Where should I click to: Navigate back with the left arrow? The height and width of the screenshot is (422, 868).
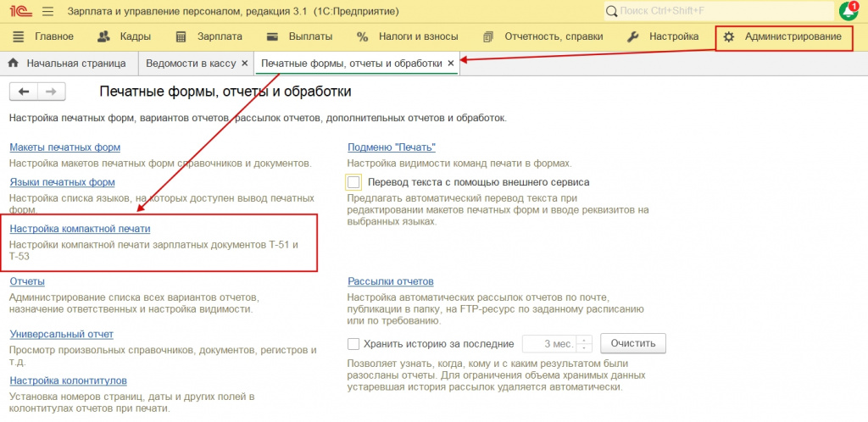click(x=25, y=92)
